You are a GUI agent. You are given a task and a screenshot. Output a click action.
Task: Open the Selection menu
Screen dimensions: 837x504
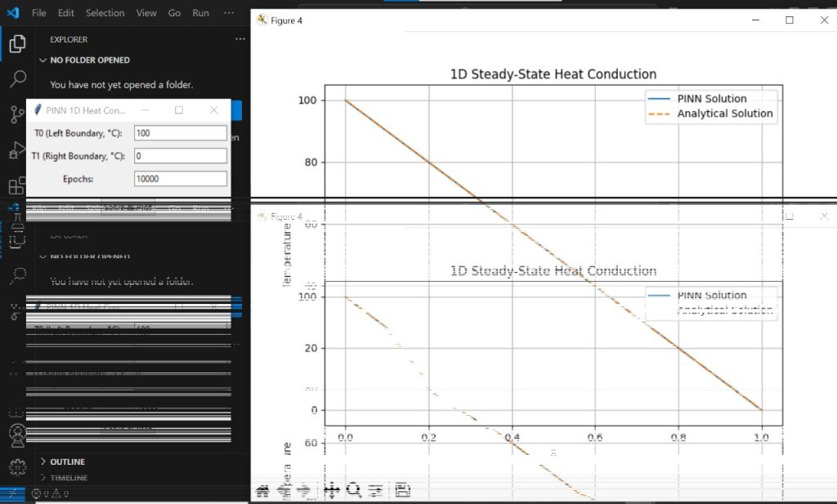(x=105, y=13)
